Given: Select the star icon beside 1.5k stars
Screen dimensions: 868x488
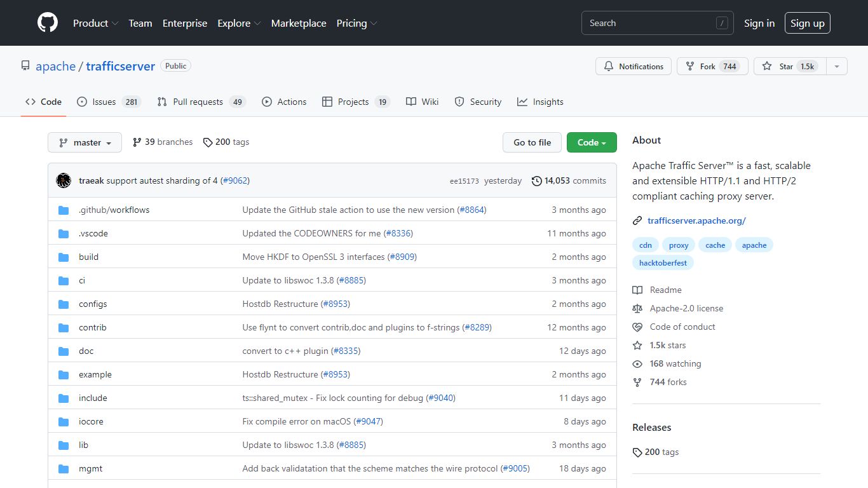Looking at the screenshot, I should (637, 345).
